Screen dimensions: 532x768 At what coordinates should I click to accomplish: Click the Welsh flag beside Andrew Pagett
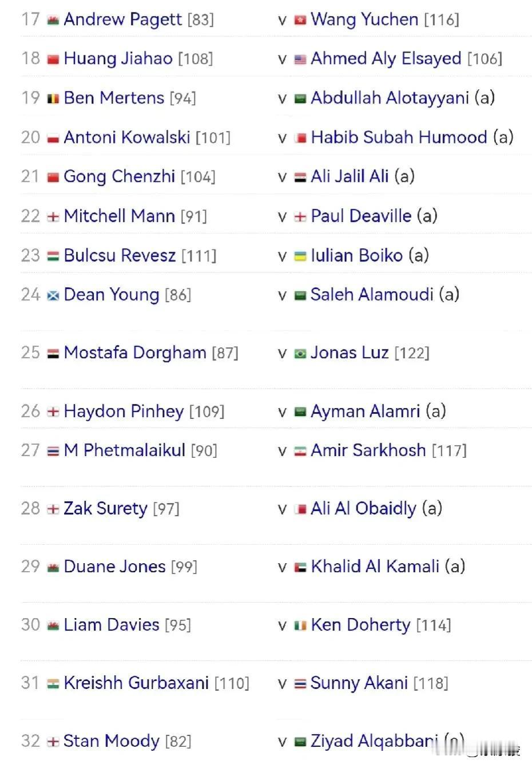(x=53, y=20)
